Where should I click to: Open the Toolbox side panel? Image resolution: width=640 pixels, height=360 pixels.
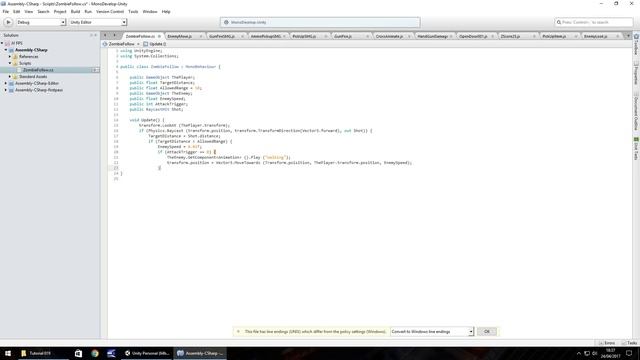636,44
